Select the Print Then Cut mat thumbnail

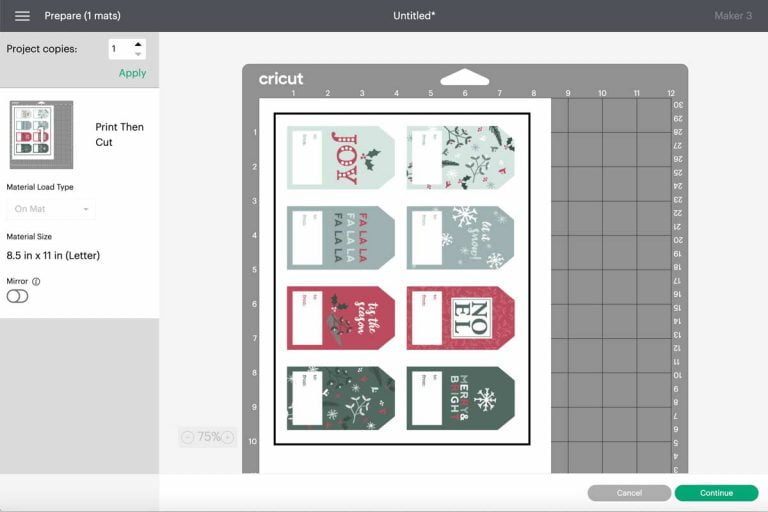pos(42,135)
